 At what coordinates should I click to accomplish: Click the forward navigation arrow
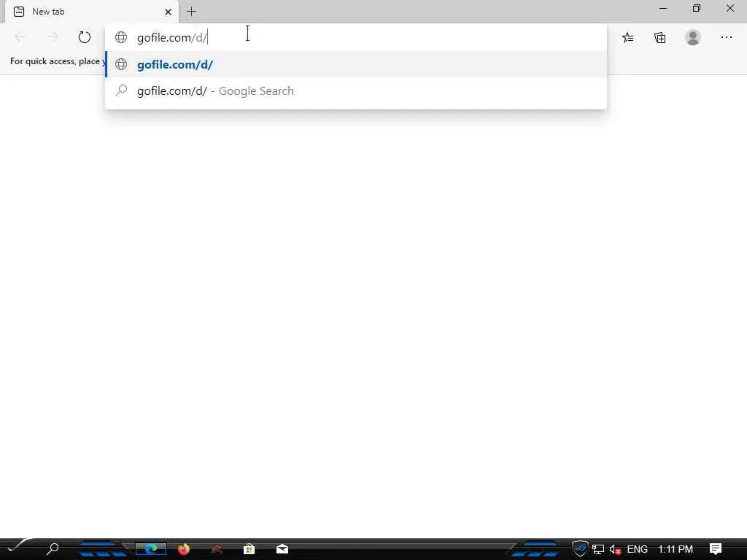pos(52,37)
